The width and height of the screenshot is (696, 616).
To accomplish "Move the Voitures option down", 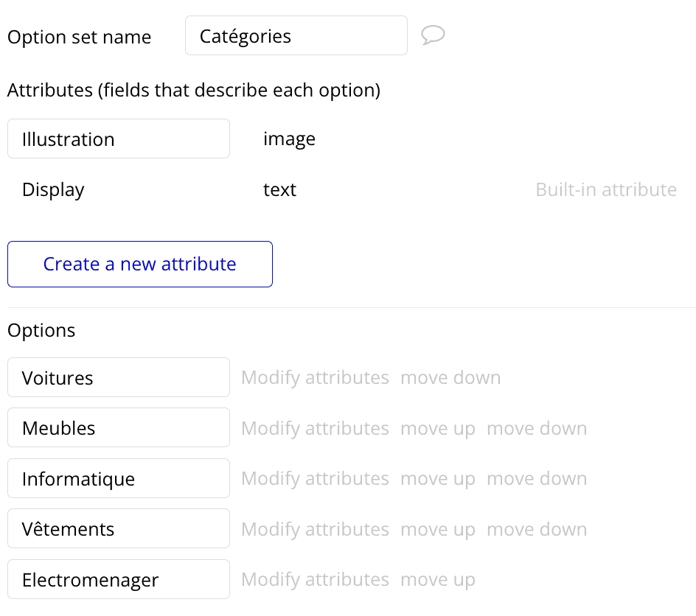I will [x=450, y=377].
